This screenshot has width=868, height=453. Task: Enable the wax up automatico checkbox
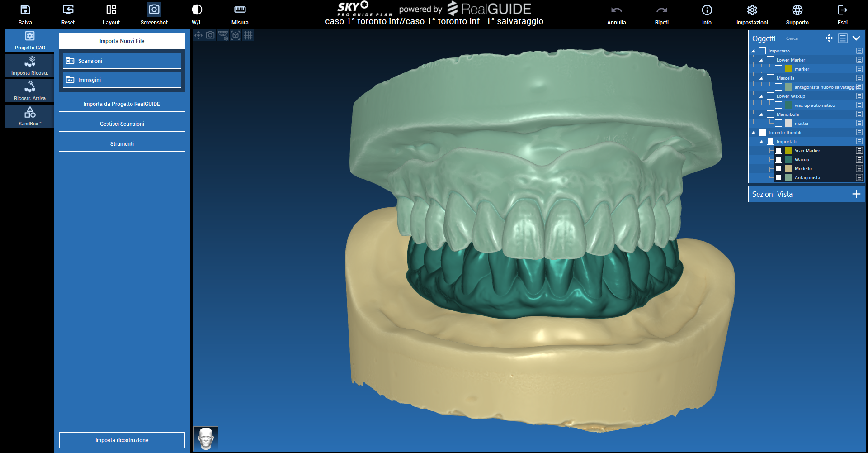click(x=778, y=105)
